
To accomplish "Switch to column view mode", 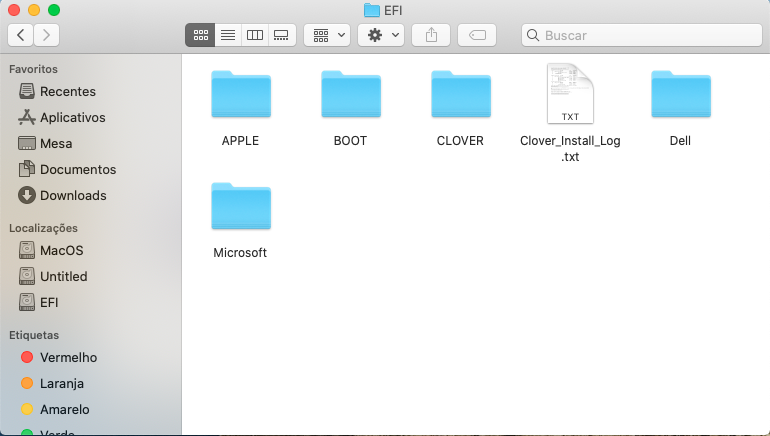I will click(x=255, y=35).
